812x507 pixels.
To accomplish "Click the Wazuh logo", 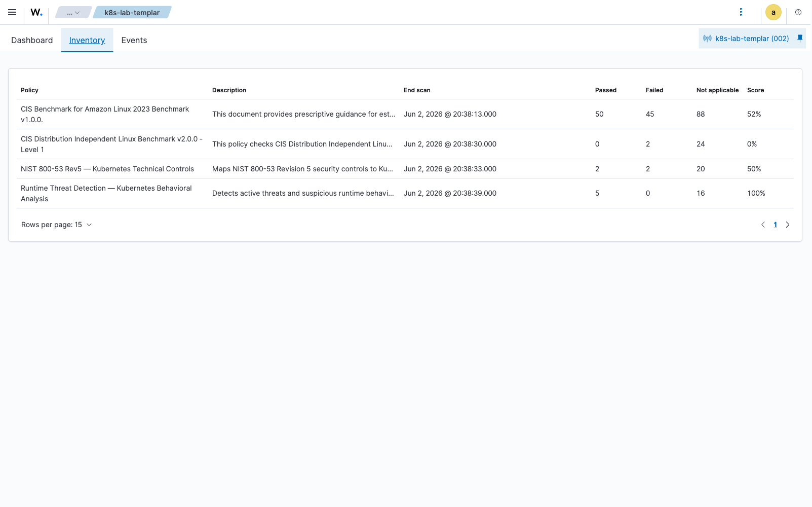I will [36, 12].
